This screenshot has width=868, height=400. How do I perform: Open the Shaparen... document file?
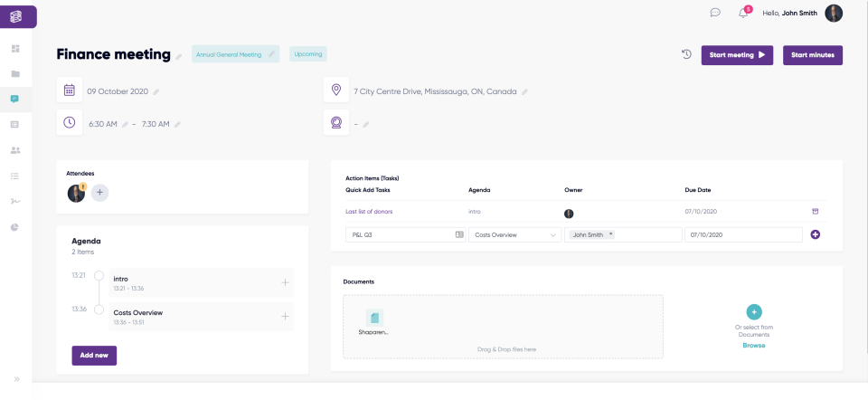(374, 322)
